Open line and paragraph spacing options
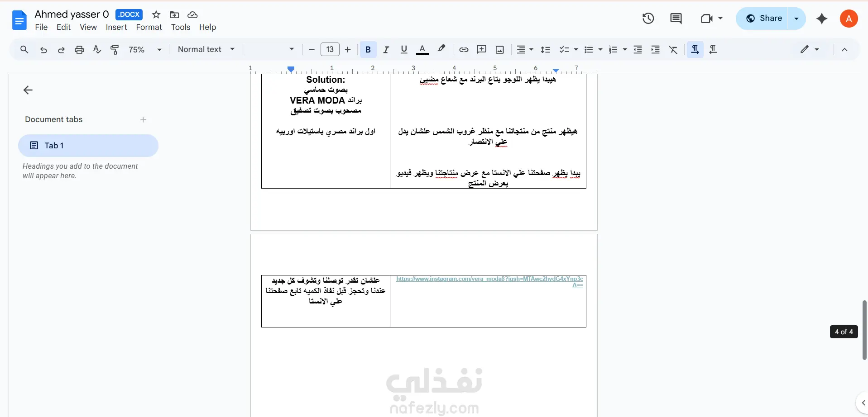868x417 pixels. click(x=546, y=50)
